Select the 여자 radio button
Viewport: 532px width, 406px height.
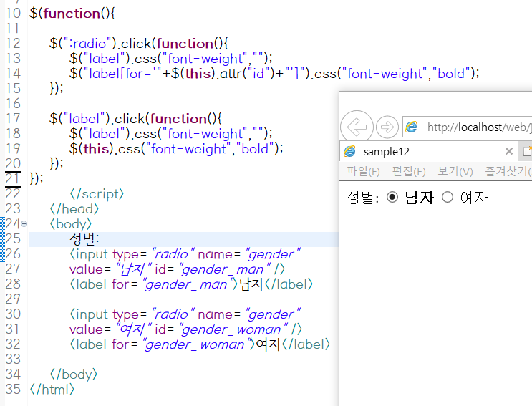pyautogui.click(x=448, y=197)
